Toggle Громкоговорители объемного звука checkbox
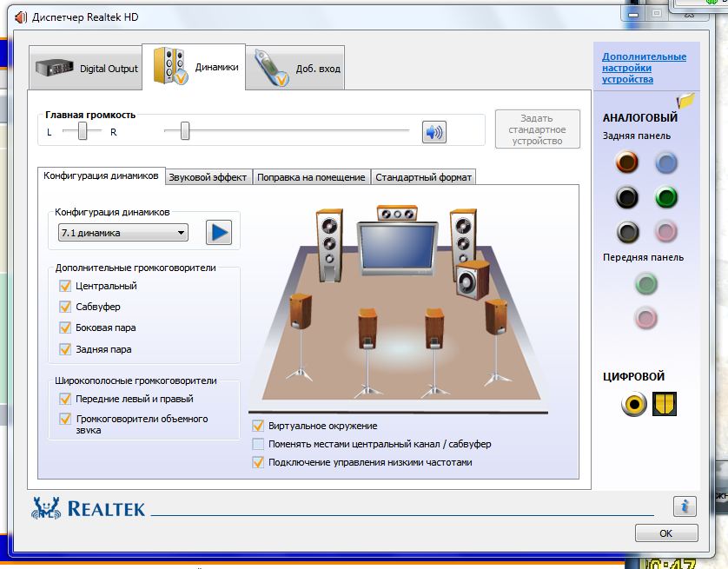Screen dimensions: 728x569 click(x=65, y=419)
